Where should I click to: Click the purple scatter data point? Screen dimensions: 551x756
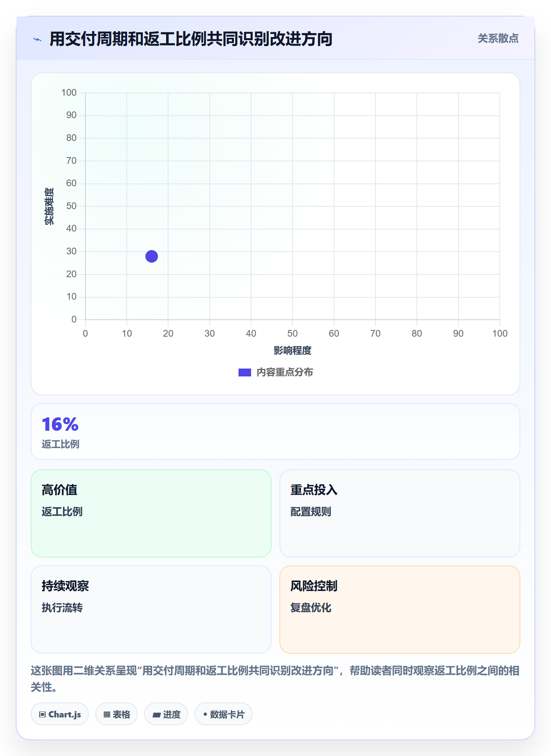click(x=152, y=256)
